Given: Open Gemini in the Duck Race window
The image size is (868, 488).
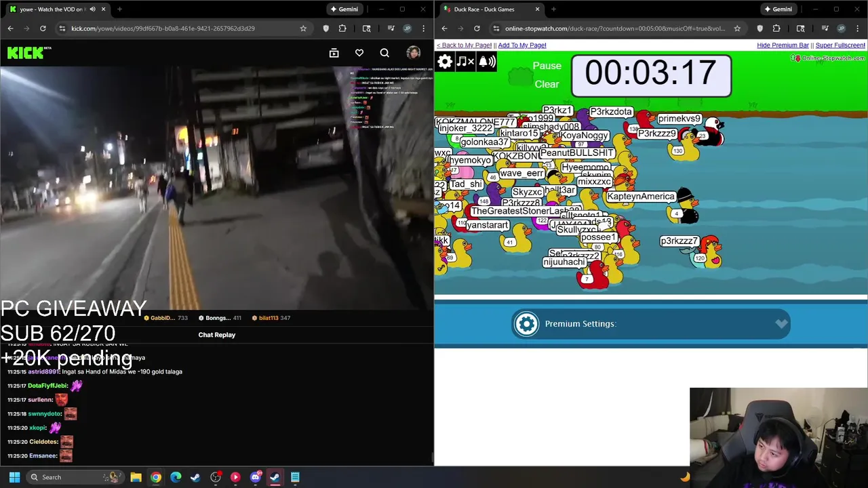Looking at the screenshot, I should click(778, 9).
